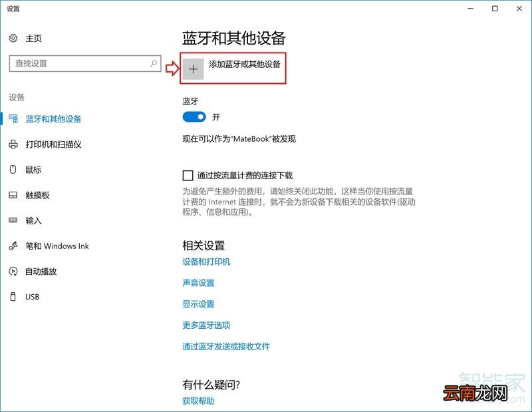Image resolution: width=532 pixels, height=412 pixels.
Task: Click the 通过按流量计费的连接下载 label
Action: [245, 176]
